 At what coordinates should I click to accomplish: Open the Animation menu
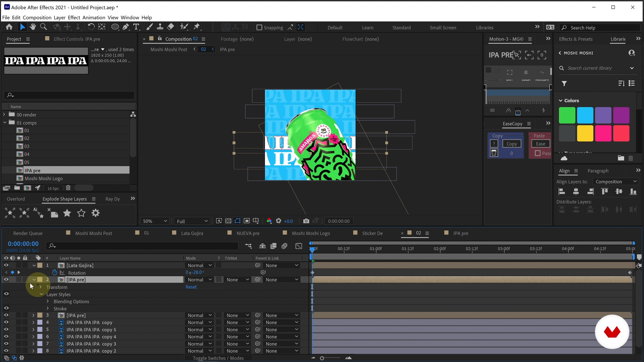pos(94,17)
